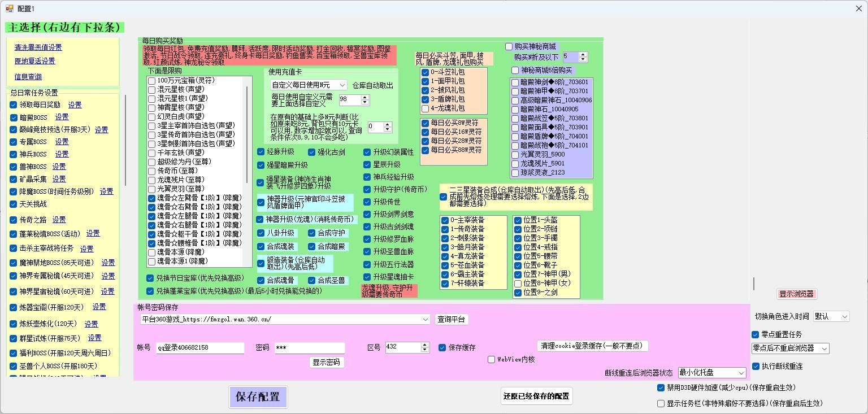
Task: Open 清洗罪恶值设置 link
Action: pyautogui.click(x=38, y=47)
